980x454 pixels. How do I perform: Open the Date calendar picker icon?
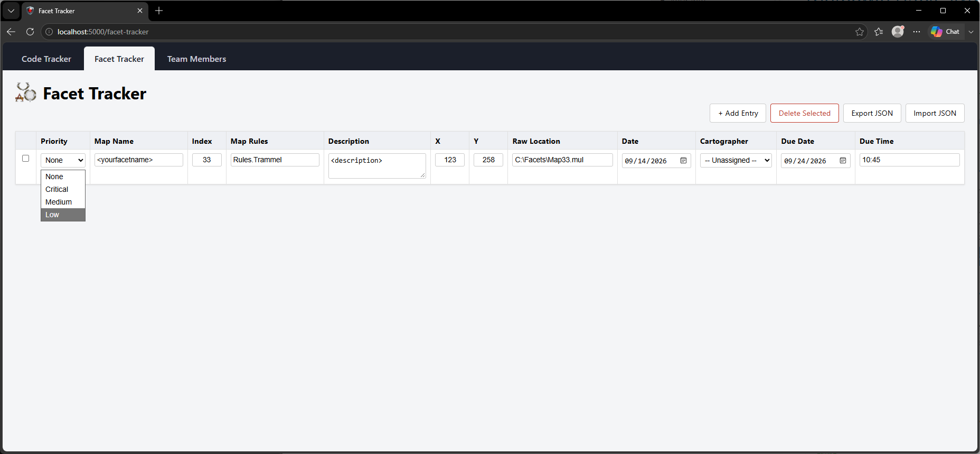pyautogui.click(x=684, y=161)
